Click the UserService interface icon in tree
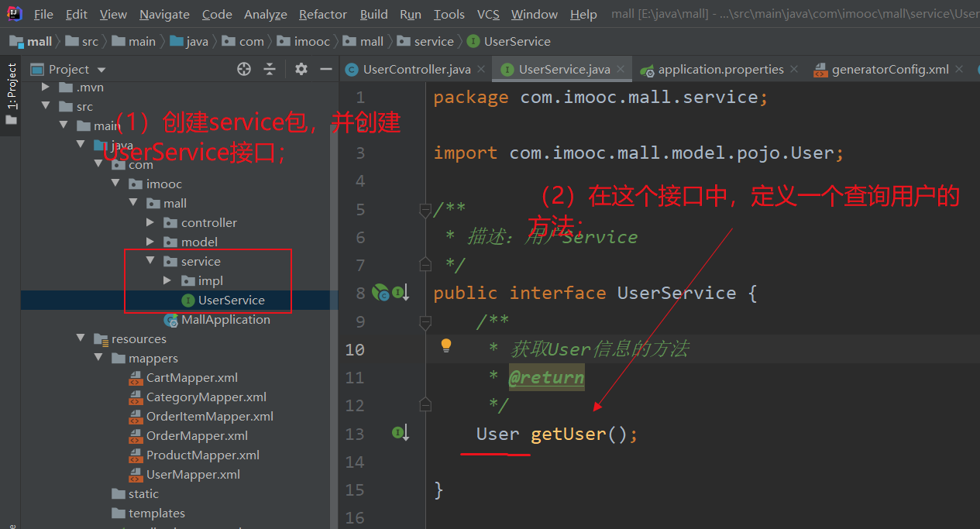 (188, 301)
